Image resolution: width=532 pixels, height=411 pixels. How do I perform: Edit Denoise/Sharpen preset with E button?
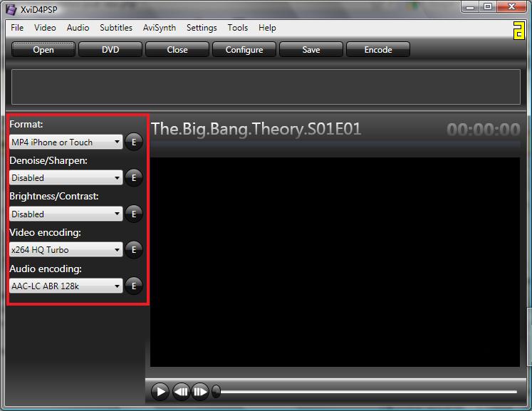pos(134,177)
